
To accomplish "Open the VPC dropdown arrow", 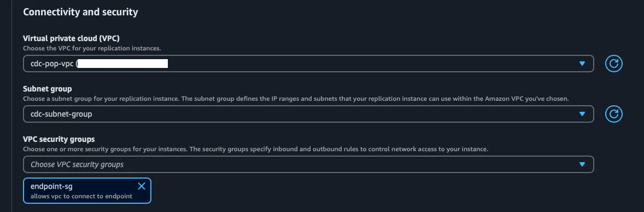I will tap(582, 64).
